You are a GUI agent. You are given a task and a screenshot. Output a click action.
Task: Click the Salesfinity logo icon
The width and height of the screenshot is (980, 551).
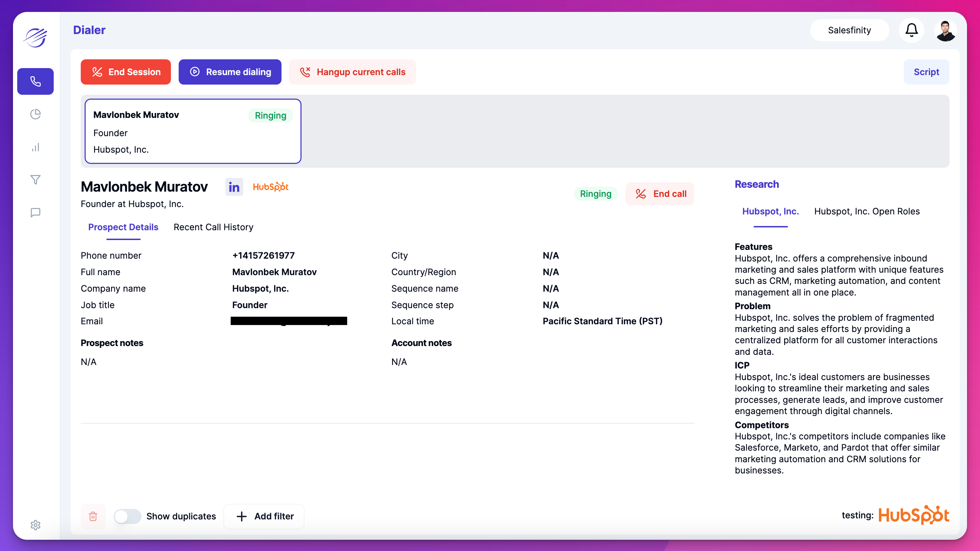click(x=35, y=38)
